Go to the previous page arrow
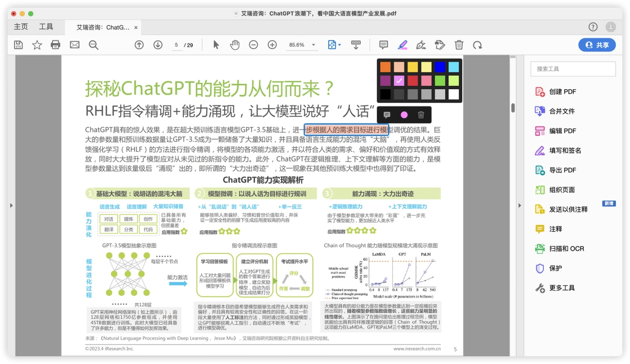The image size is (630, 364). (x=139, y=45)
